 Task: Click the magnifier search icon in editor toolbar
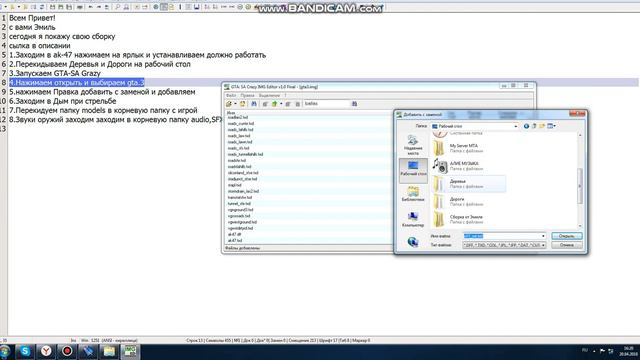pos(118,7)
